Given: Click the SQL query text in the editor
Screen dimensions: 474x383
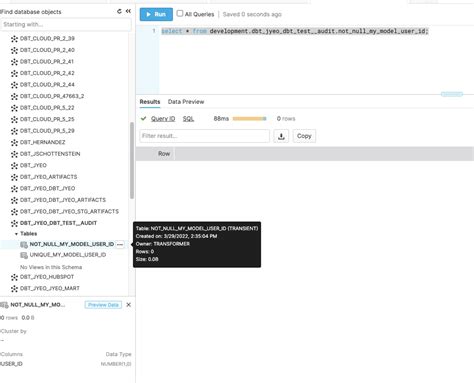Looking at the screenshot, I should pos(295,31).
